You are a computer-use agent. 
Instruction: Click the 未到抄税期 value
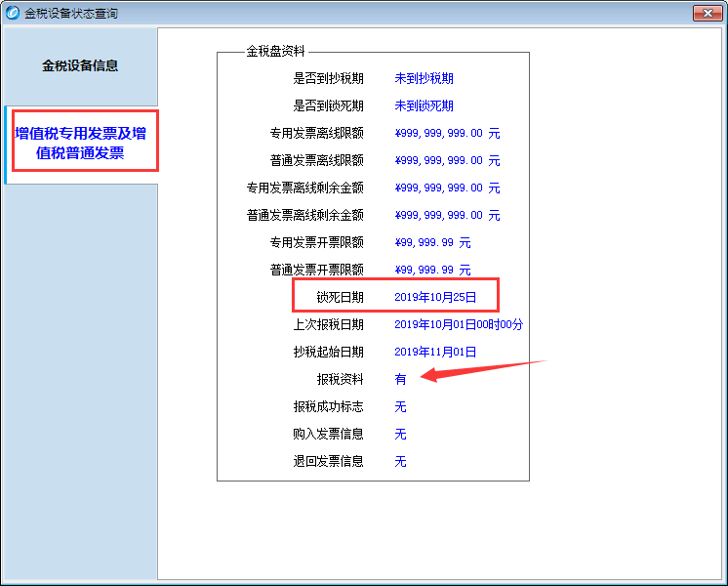click(424, 78)
